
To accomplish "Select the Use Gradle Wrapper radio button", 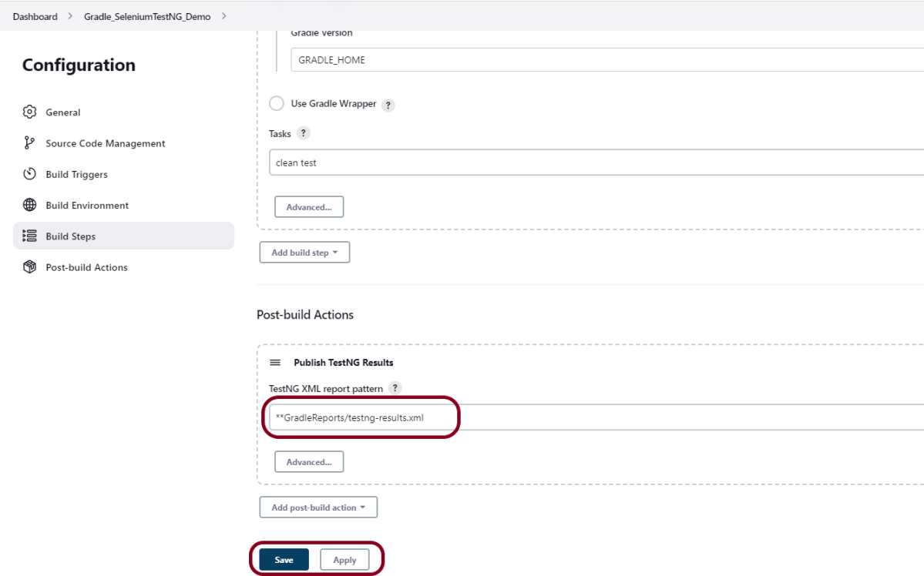I will [x=276, y=104].
